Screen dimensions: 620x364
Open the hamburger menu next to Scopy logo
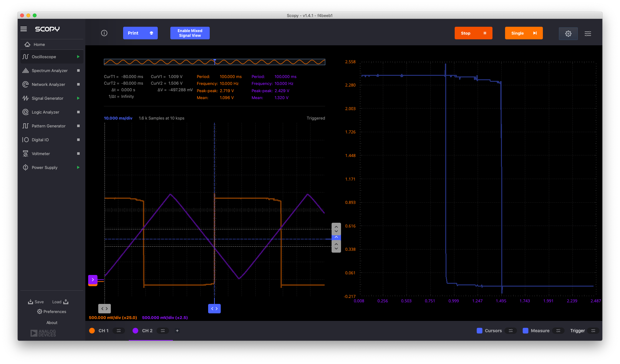[24, 29]
